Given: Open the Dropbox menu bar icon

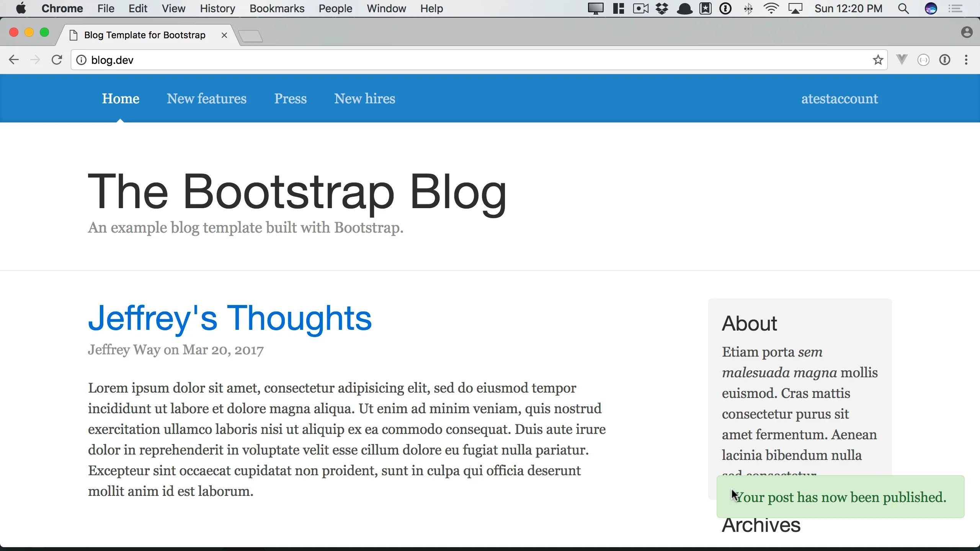Looking at the screenshot, I should [x=662, y=8].
